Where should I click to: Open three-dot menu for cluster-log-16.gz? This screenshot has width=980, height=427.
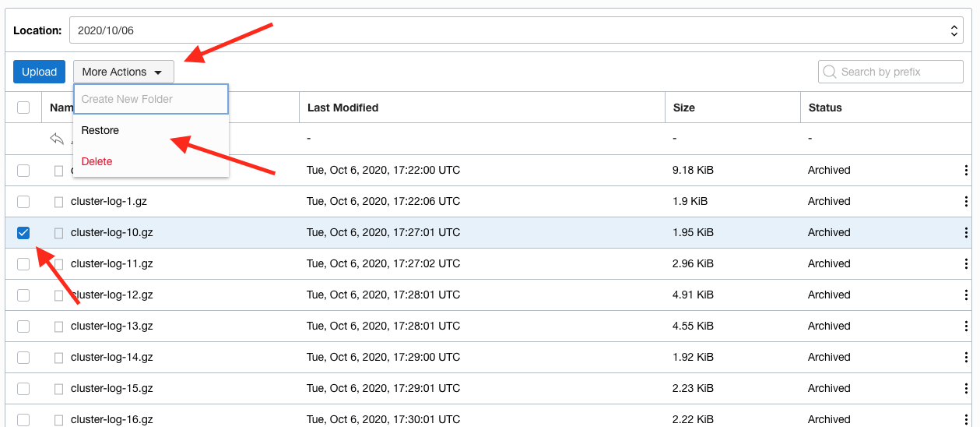[966, 419]
